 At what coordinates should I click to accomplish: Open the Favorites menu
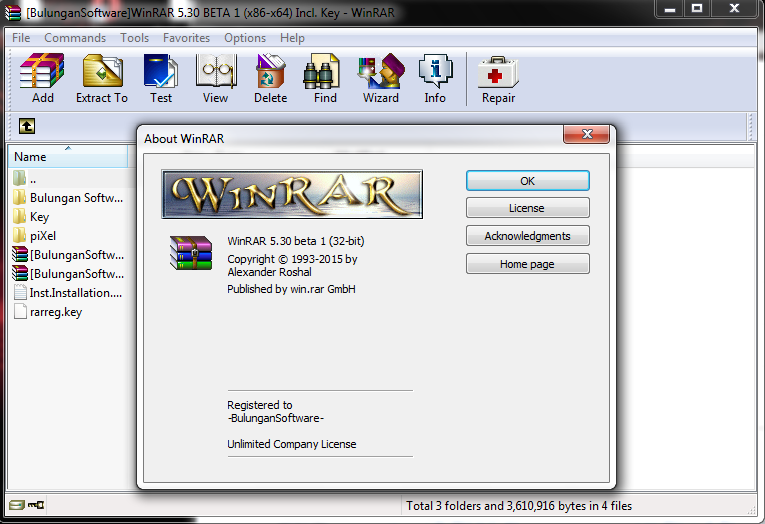[x=186, y=38]
